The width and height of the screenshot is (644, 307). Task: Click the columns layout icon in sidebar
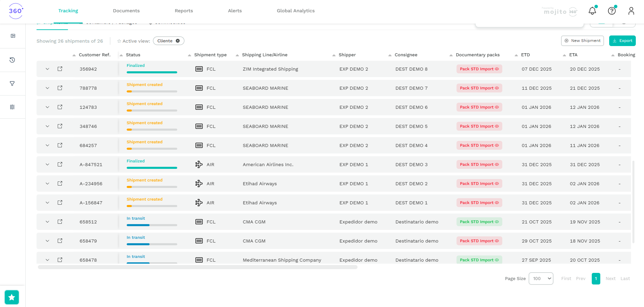pos(12,107)
